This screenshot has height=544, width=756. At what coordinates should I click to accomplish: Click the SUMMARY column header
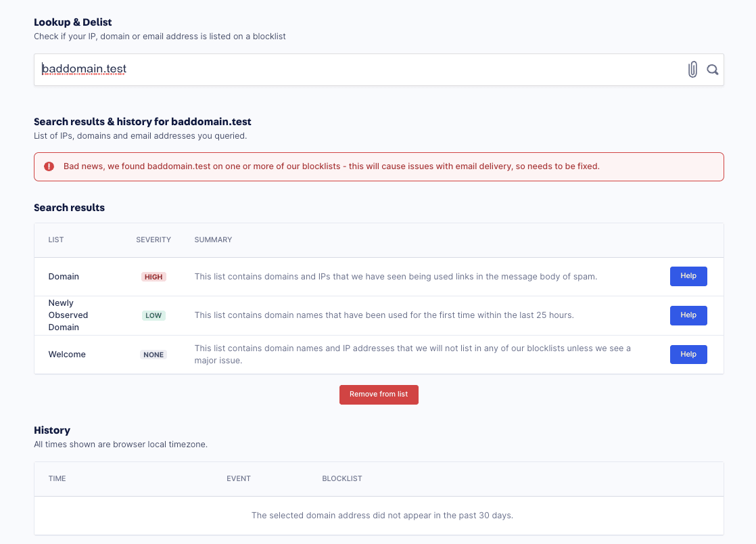pyautogui.click(x=213, y=240)
